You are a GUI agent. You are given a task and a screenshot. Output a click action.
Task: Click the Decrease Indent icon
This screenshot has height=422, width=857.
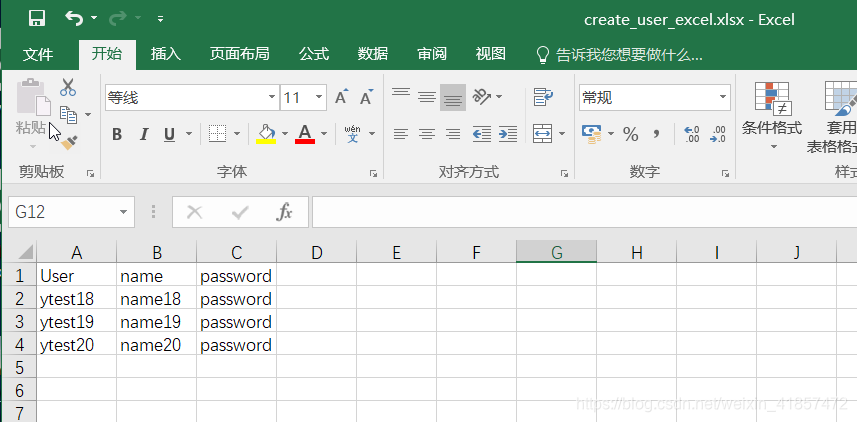click(482, 134)
